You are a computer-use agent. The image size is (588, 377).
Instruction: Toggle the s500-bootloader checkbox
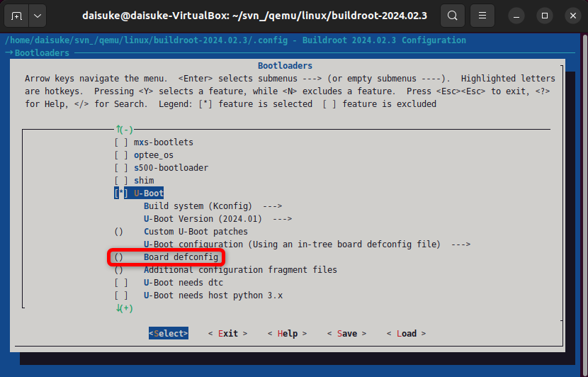(121, 168)
